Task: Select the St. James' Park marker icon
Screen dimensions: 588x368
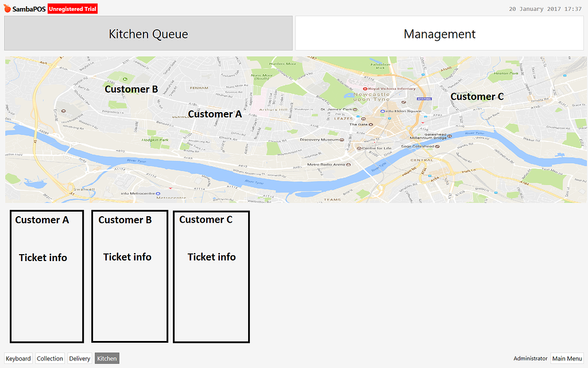Action: tap(354, 109)
